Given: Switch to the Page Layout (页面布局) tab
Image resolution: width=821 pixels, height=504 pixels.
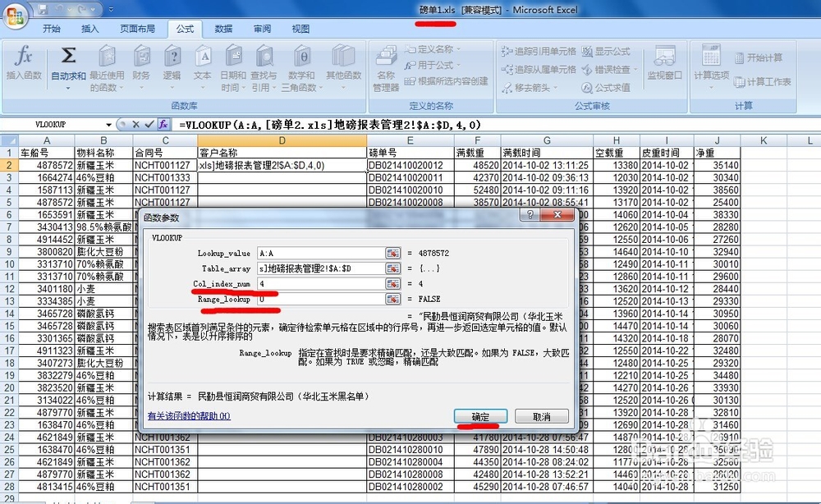Looking at the screenshot, I should tap(137, 29).
